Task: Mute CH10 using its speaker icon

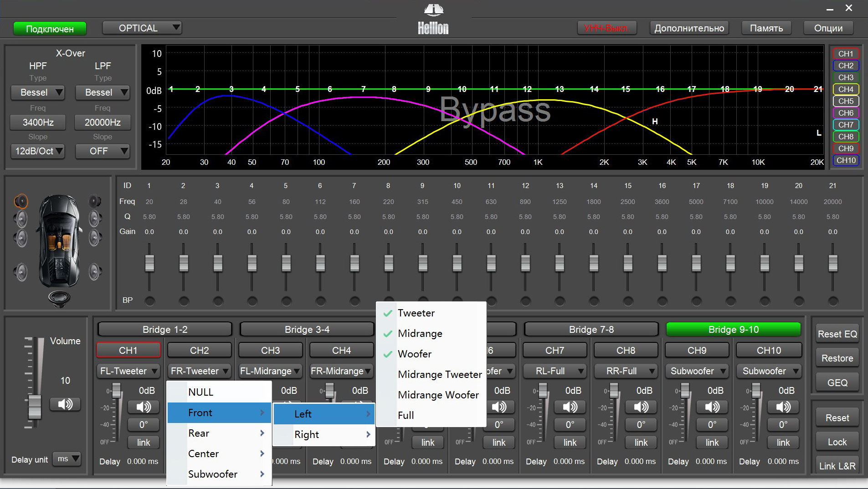Action: click(x=783, y=407)
